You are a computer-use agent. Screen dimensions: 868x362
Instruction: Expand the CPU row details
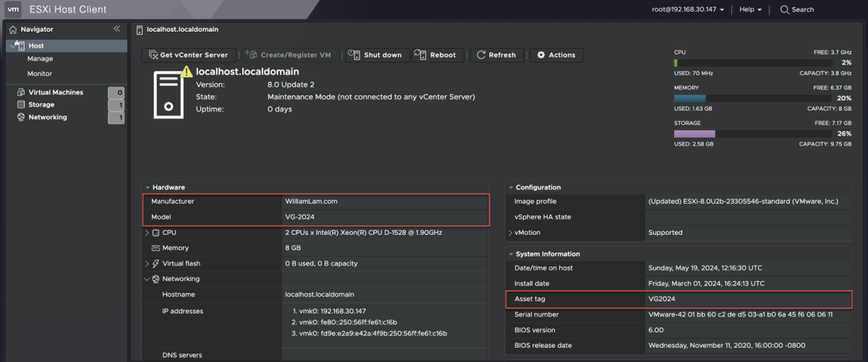(x=148, y=233)
